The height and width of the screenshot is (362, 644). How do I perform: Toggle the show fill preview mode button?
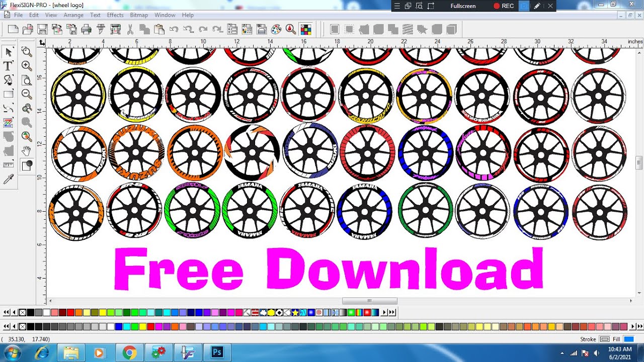point(27,165)
